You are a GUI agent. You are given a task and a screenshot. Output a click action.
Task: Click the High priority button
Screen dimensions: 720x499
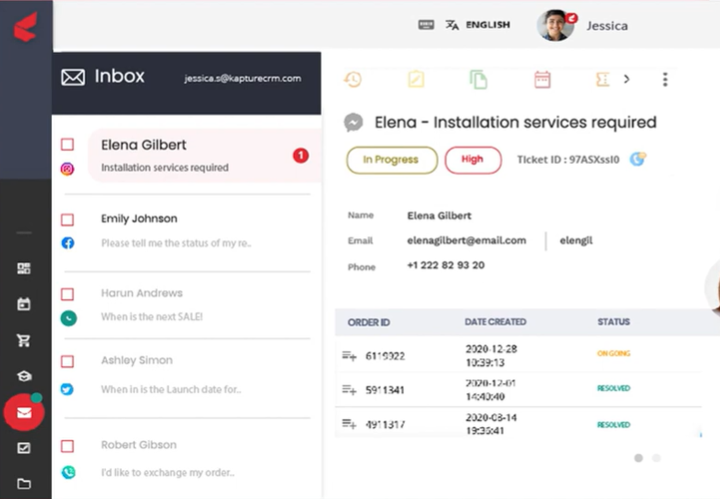click(x=473, y=160)
